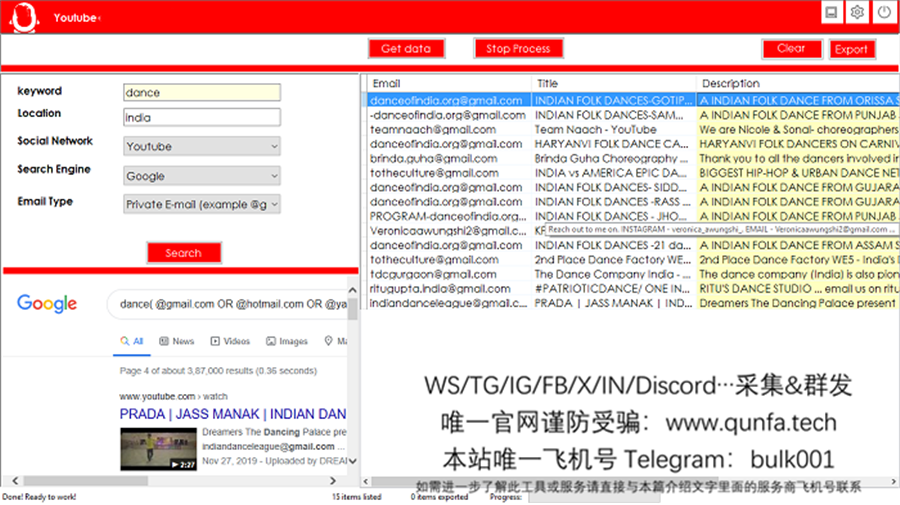The height and width of the screenshot is (505, 900).
Task: Click #PATRIOTICDANCE/ ONE IN... title cell
Action: pyautogui.click(x=614, y=289)
